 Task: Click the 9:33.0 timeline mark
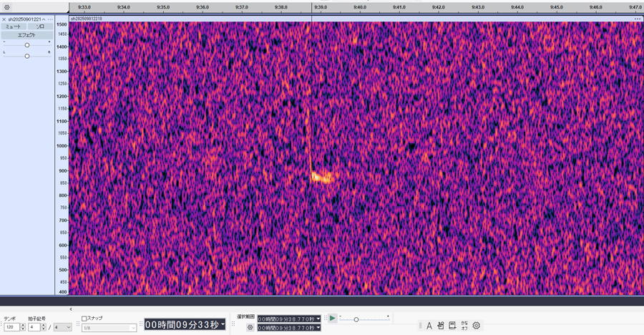tap(84, 7)
